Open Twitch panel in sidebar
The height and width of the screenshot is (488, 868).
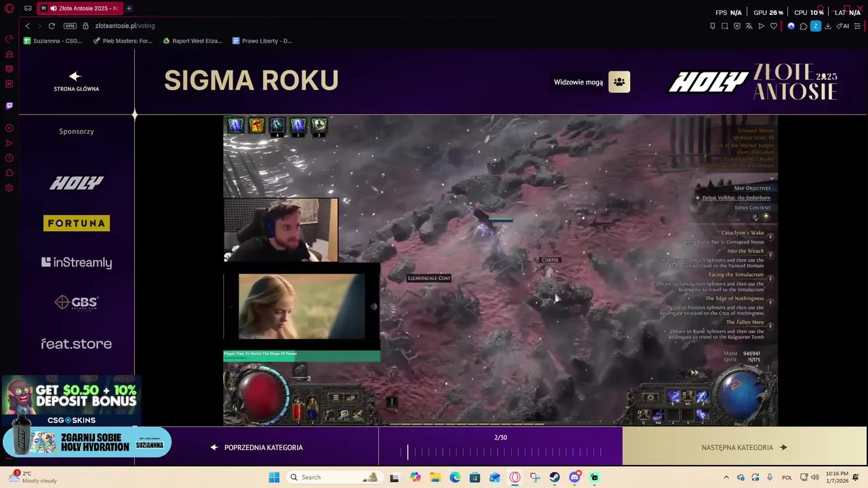pos(9,106)
